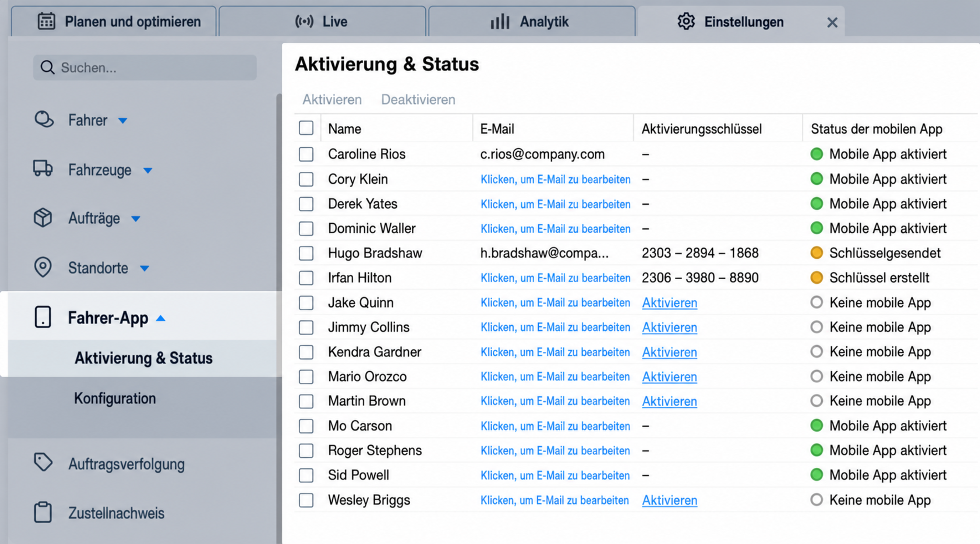Click the Zustellnachweis clipboard icon
Viewport: 980px width, 544px height.
(x=43, y=512)
